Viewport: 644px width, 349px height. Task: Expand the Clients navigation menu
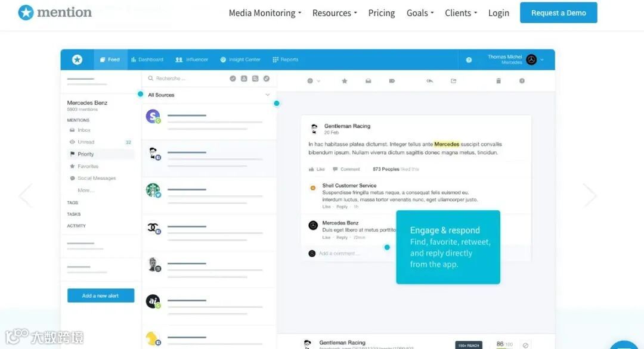(x=461, y=13)
